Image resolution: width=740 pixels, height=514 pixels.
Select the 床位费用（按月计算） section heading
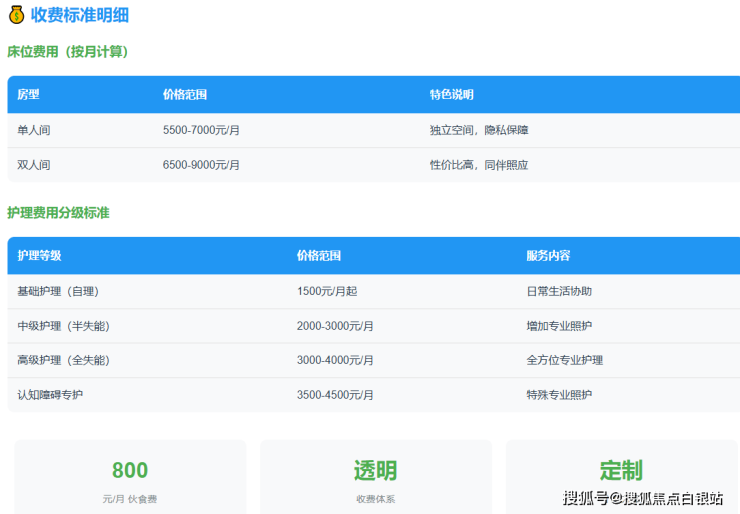click(x=68, y=51)
